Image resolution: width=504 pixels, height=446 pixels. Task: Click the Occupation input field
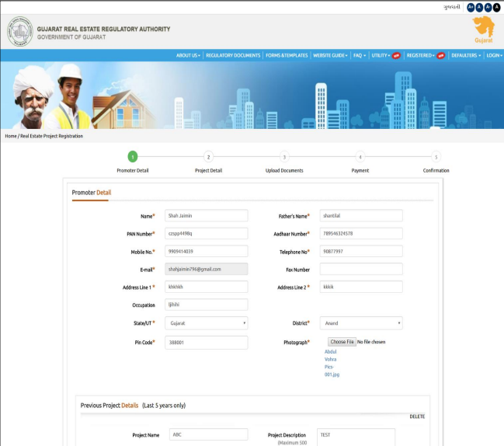(207, 305)
